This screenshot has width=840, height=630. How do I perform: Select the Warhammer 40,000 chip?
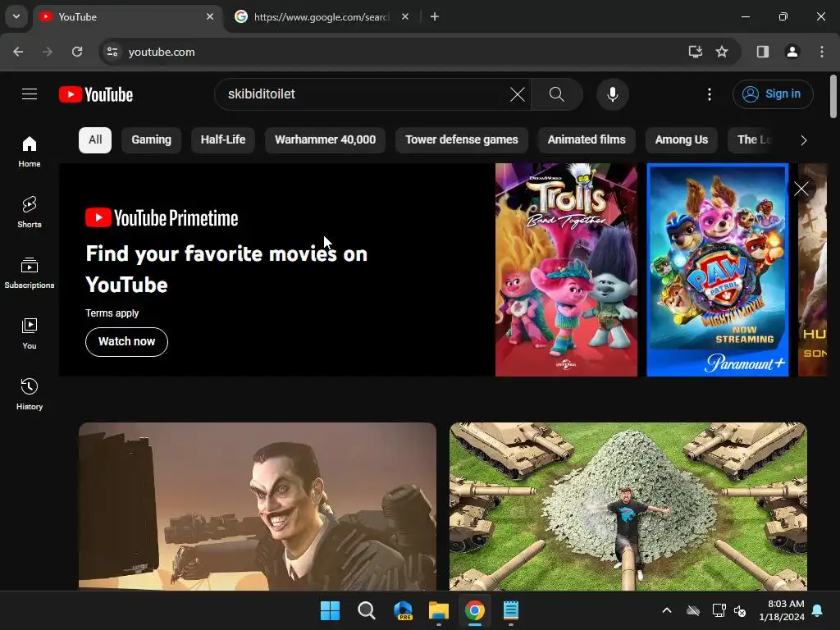click(325, 139)
